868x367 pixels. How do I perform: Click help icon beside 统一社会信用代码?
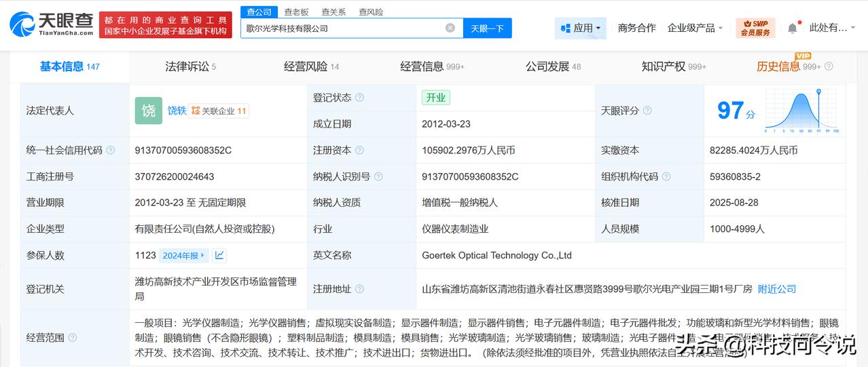coord(111,151)
